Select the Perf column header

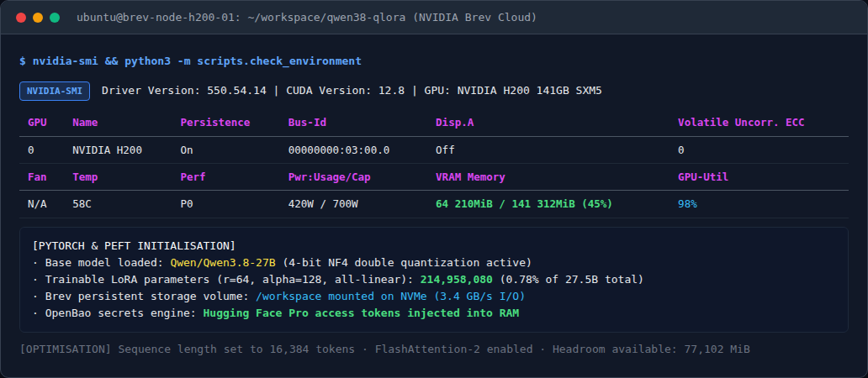(193, 177)
